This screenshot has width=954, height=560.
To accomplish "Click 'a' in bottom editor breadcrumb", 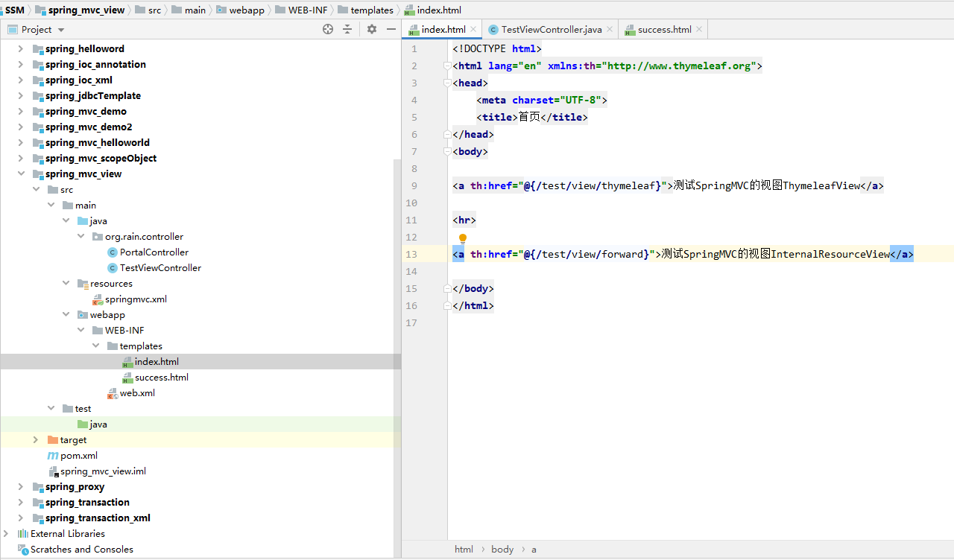I will pos(534,550).
